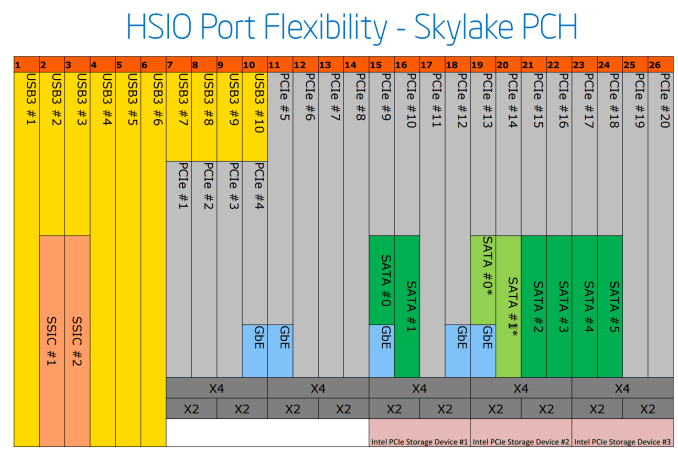Select Intel PCIe Storage Device #3 label
The height and width of the screenshot is (452, 678).
coord(623,442)
